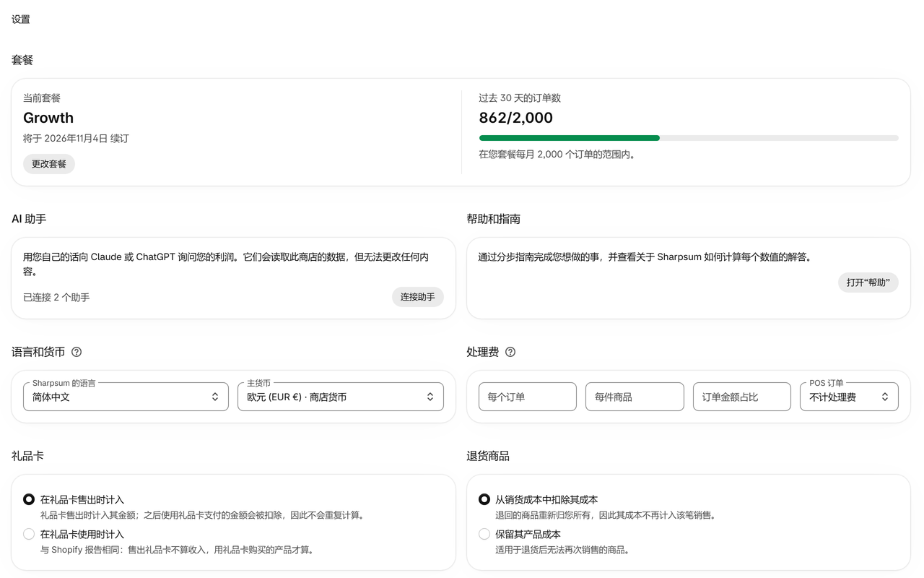Click the 当前套餐 label

coord(42,98)
